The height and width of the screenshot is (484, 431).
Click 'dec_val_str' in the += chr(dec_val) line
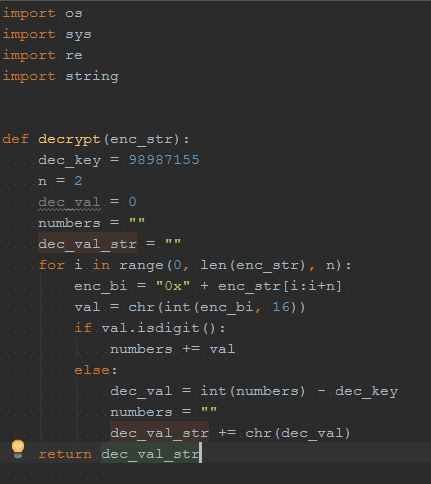159,433
